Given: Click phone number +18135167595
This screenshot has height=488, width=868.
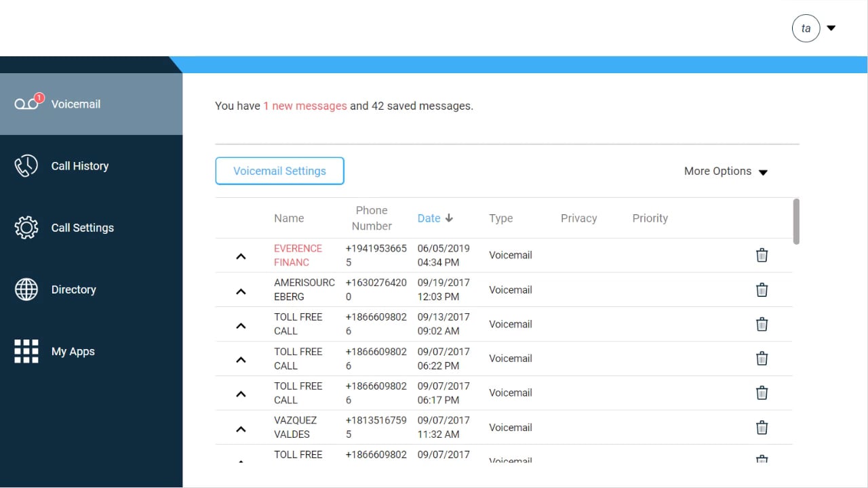Looking at the screenshot, I should pyautogui.click(x=376, y=427).
